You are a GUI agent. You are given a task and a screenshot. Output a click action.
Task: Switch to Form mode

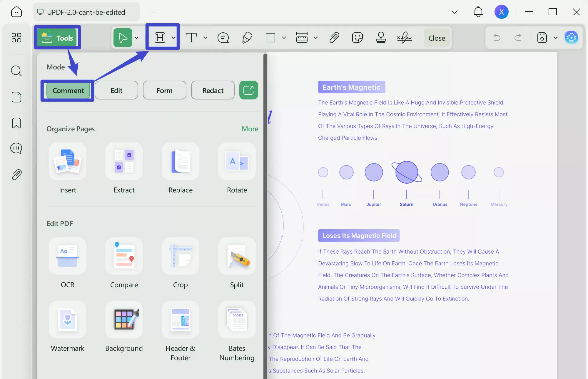point(164,90)
